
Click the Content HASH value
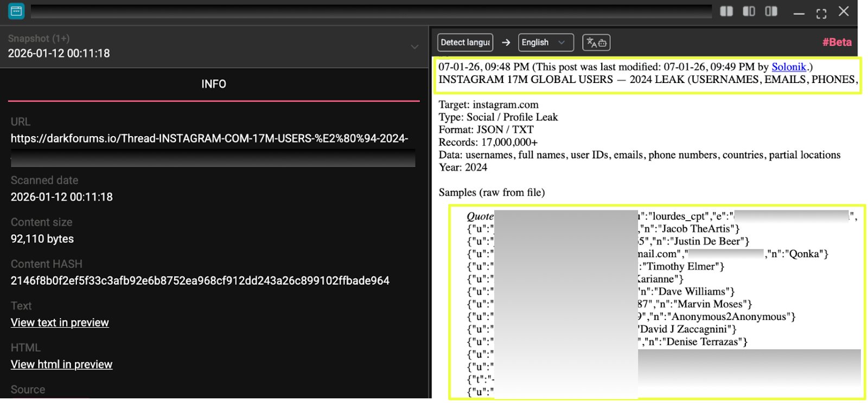200,281
